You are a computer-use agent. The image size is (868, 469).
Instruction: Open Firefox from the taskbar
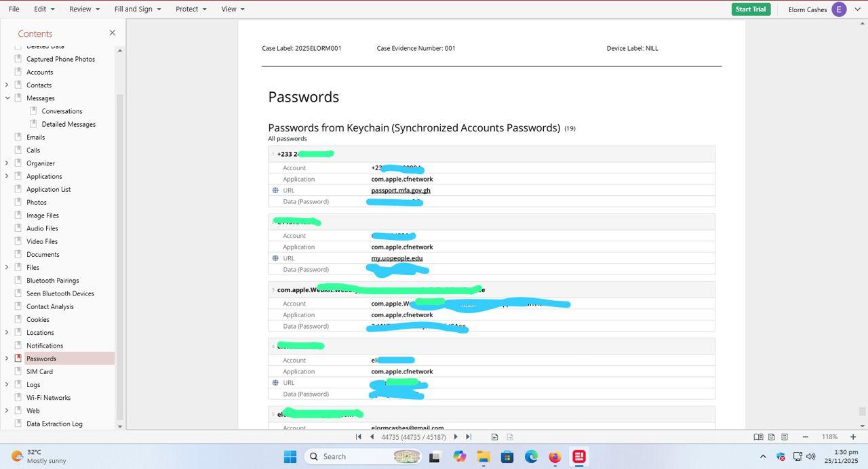(x=555, y=457)
